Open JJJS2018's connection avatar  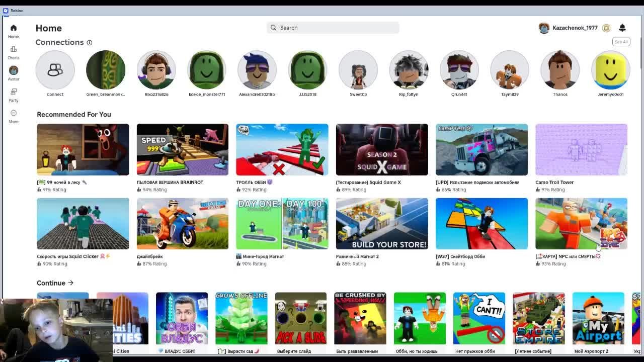(308, 70)
